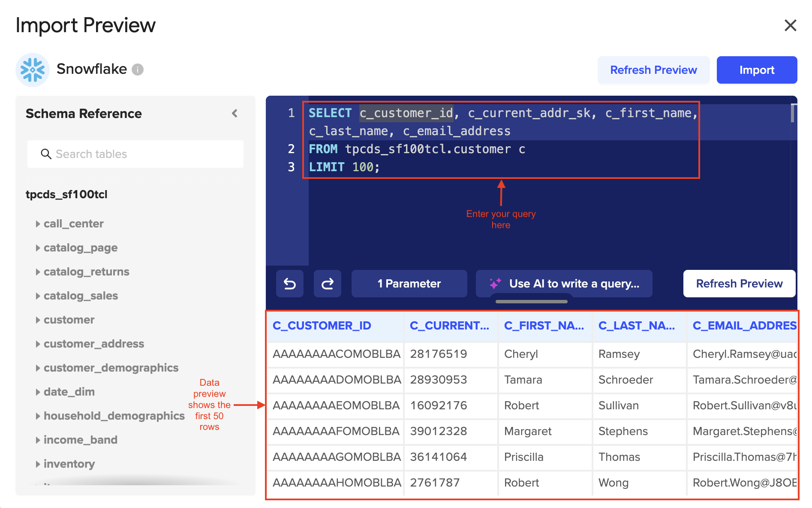Open the 1 Parameter settings

409,284
